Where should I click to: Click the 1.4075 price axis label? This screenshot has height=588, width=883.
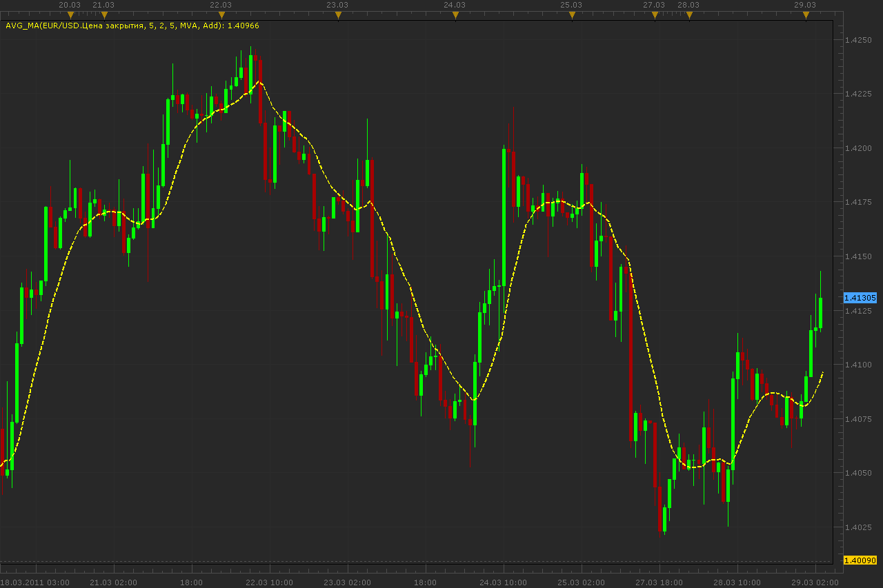tap(858, 419)
